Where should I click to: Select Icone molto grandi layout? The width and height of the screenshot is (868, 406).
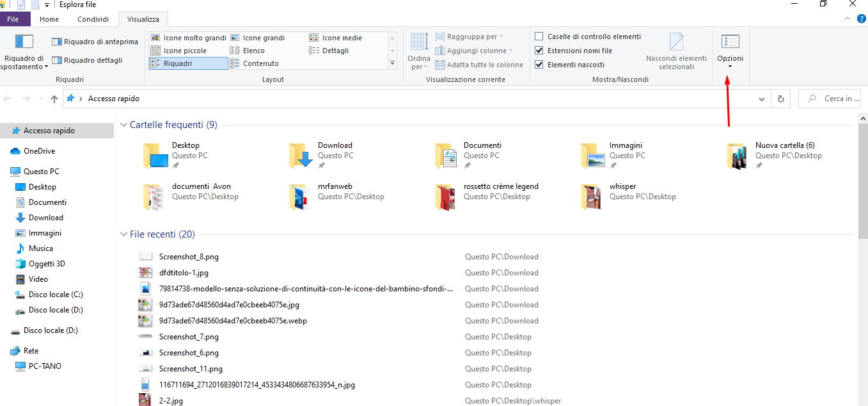pos(156,38)
